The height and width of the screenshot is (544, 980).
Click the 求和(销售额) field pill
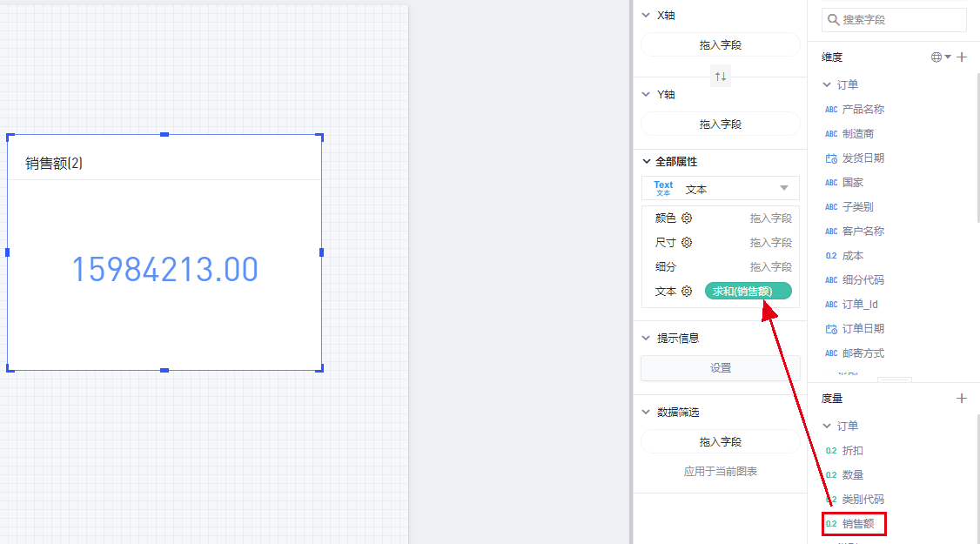point(748,292)
